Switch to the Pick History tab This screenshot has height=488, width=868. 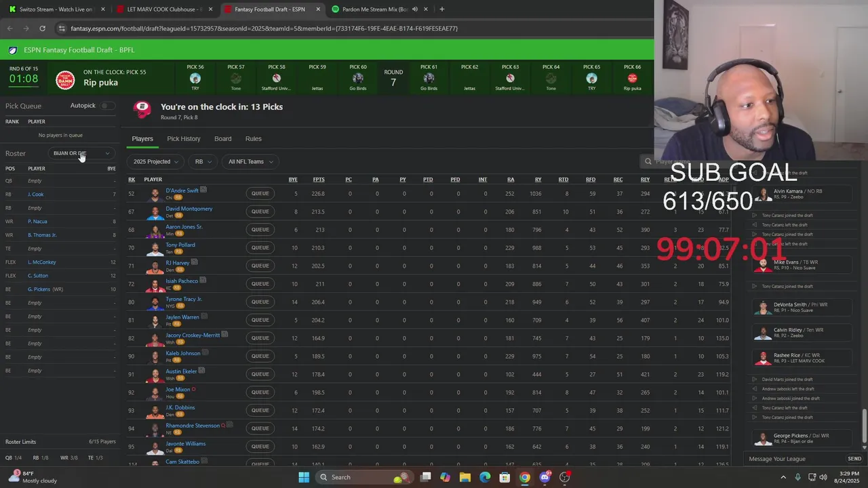coord(184,138)
